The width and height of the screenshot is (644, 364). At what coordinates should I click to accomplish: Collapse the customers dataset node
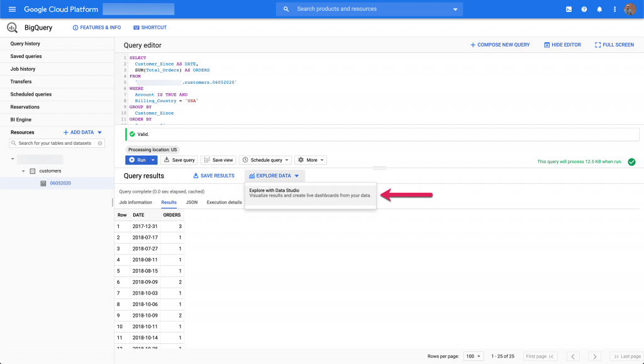tap(23, 171)
